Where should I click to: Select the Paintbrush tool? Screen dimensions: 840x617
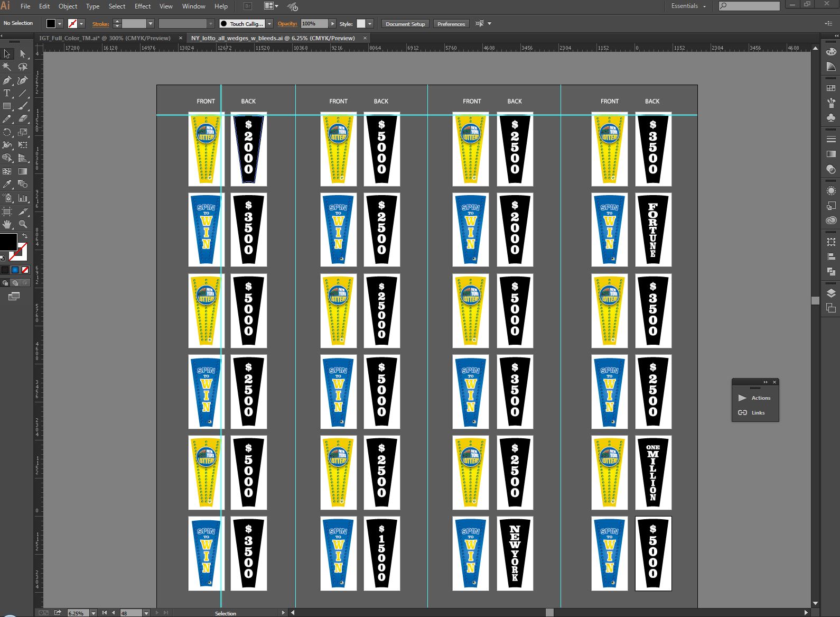23,106
